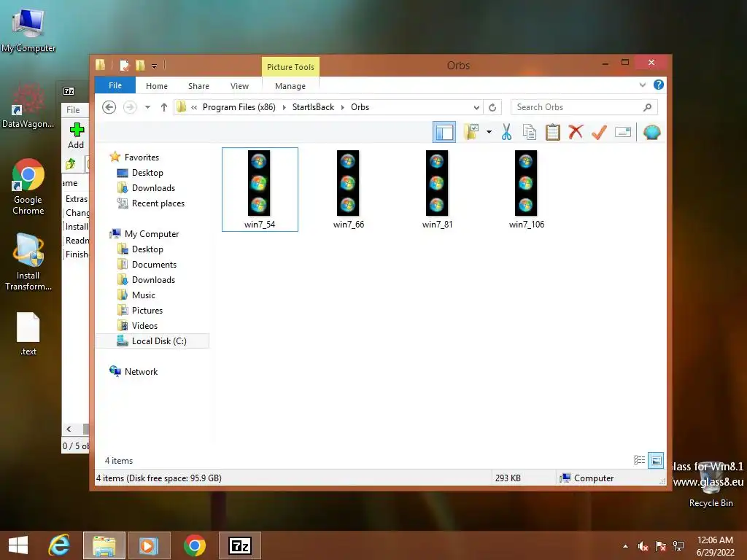The image size is (747, 560).
Task: Expand the Program Files (x86) breadcrumb arrow
Action: tap(284, 107)
